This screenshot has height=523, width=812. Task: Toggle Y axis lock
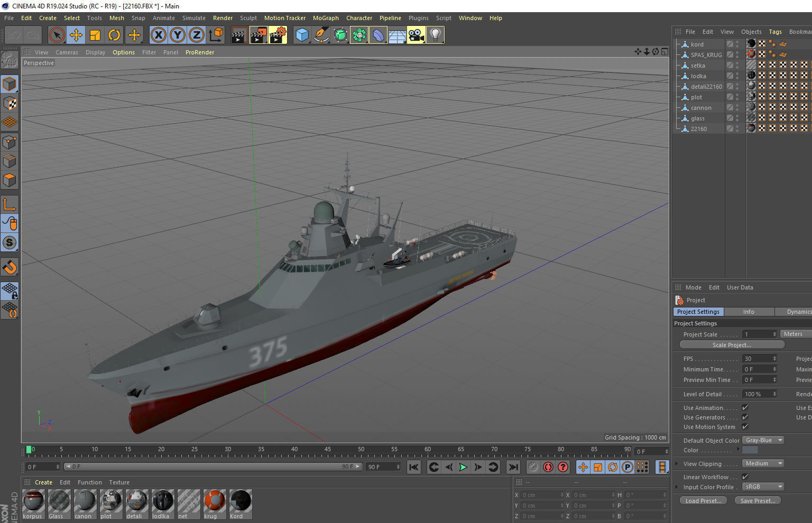[178, 35]
